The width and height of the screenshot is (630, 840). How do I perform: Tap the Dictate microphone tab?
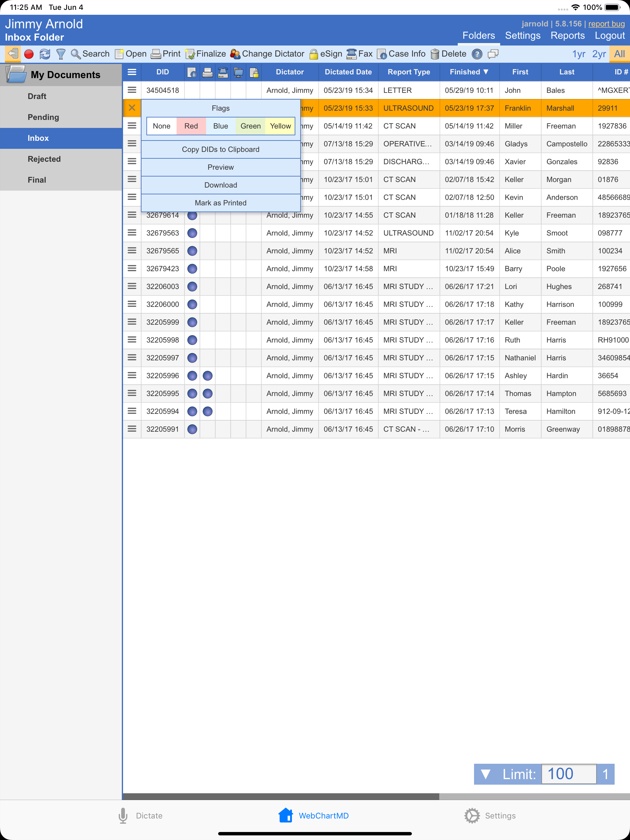(140, 816)
